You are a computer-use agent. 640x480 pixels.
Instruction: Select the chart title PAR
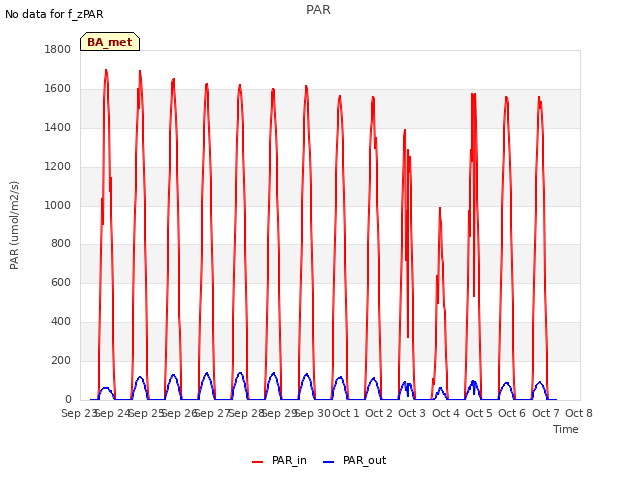pos(318,10)
